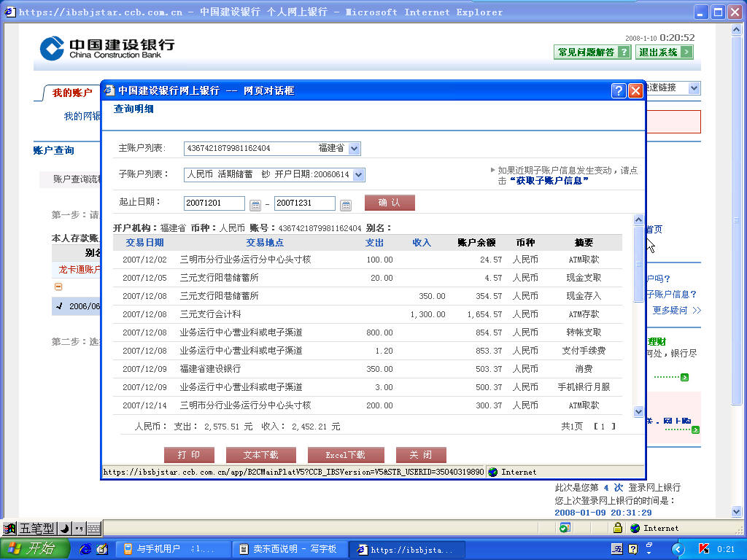
Task: Open the 快速链接 quick links dropdown
Action: 693,88
